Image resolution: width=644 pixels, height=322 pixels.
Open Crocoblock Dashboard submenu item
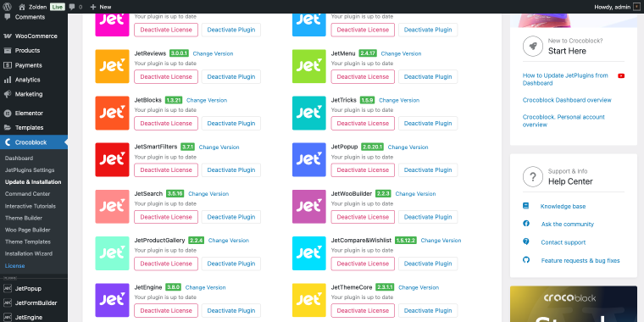pos(19,158)
